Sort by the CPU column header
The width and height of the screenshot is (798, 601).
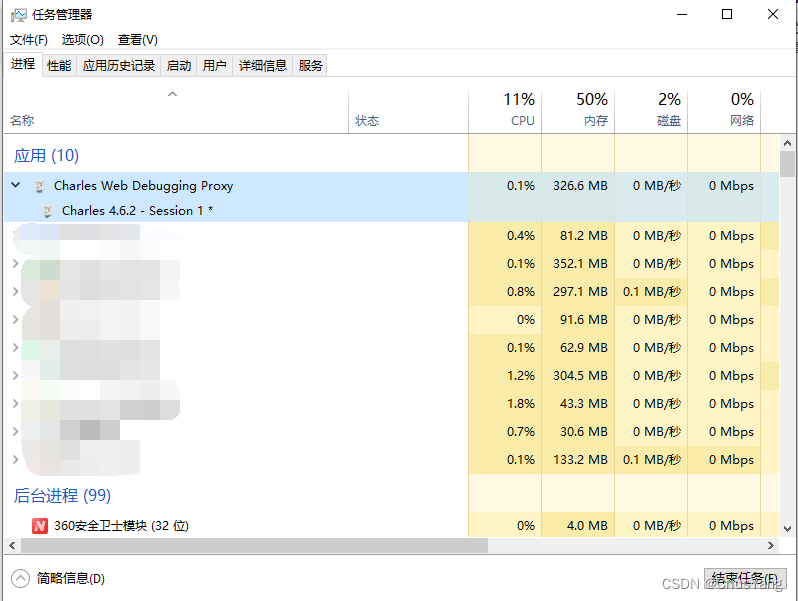[x=505, y=112]
